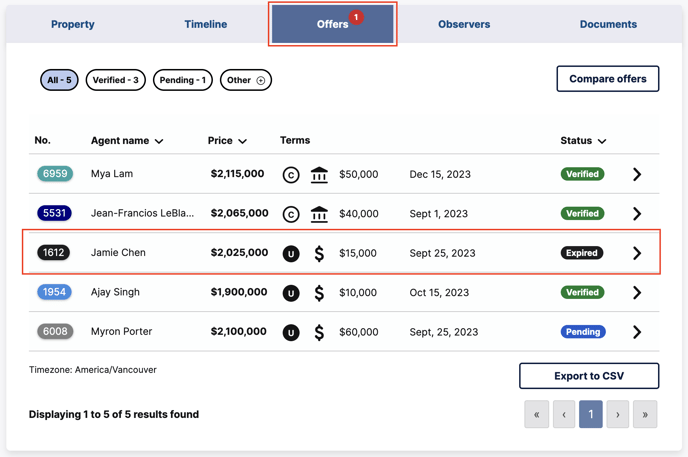688x457 pixels.
Task: Filter offers by Verified - 3
Action: point(116,80)
